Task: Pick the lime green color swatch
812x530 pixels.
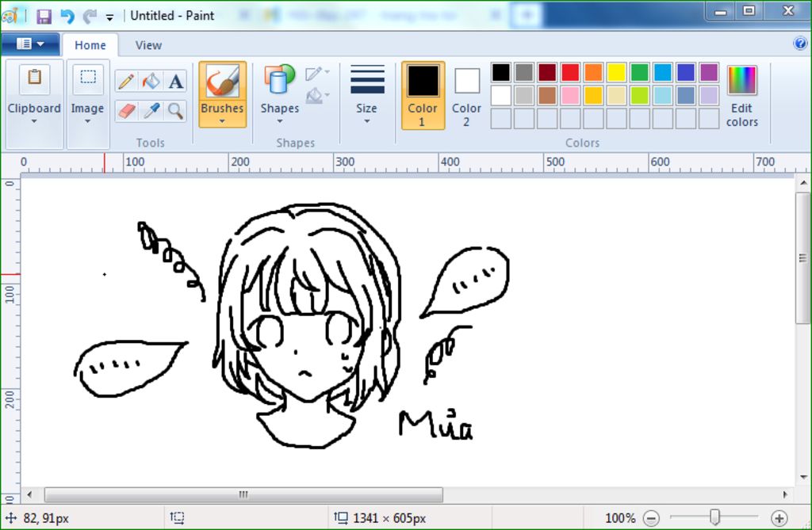Action: [640, 95]
